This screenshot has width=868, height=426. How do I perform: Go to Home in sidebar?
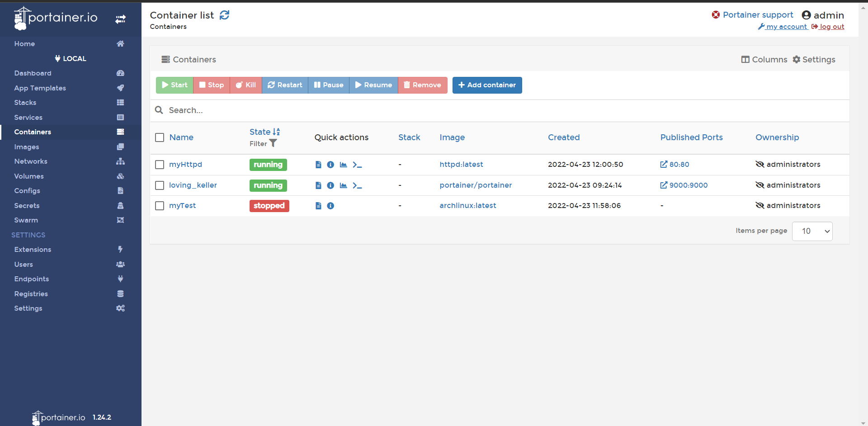click(71, 44)
